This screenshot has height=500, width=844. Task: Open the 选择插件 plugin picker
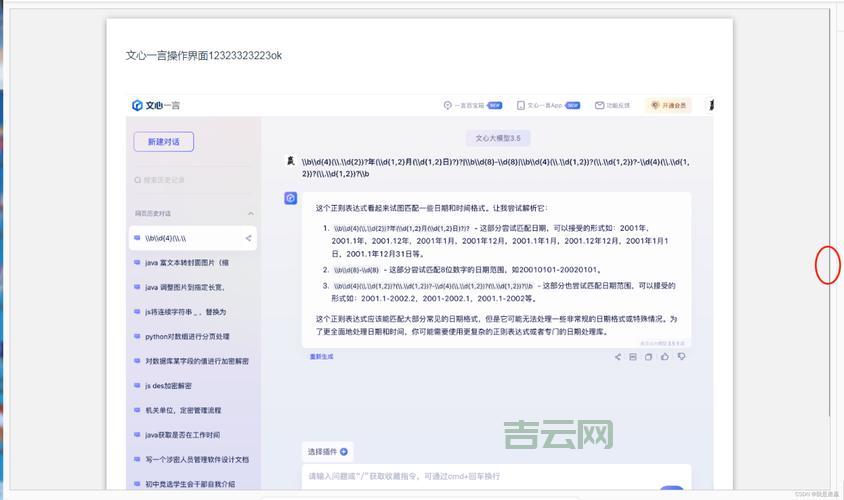coord(328,452)
